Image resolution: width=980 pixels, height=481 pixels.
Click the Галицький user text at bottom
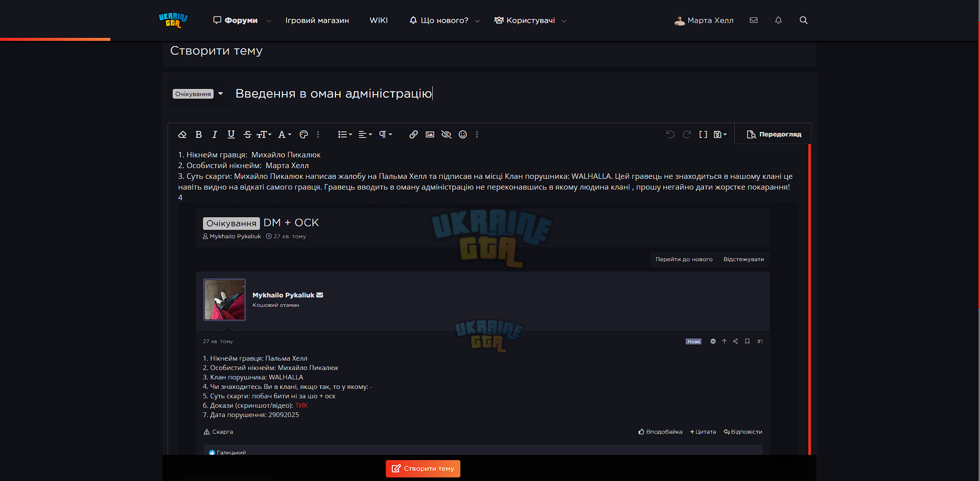231,452
